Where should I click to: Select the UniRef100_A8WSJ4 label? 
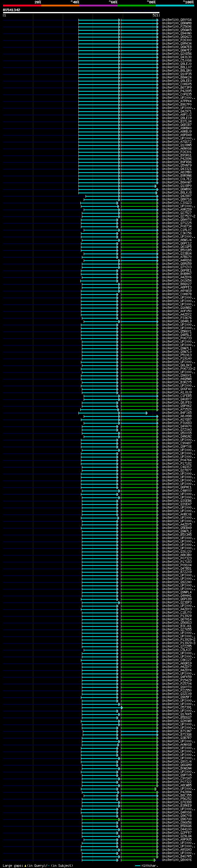point(177,240)
